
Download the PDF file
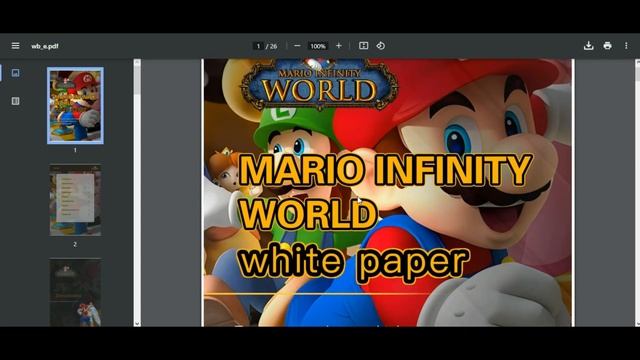pyautogui.click(x=589, y=46)
